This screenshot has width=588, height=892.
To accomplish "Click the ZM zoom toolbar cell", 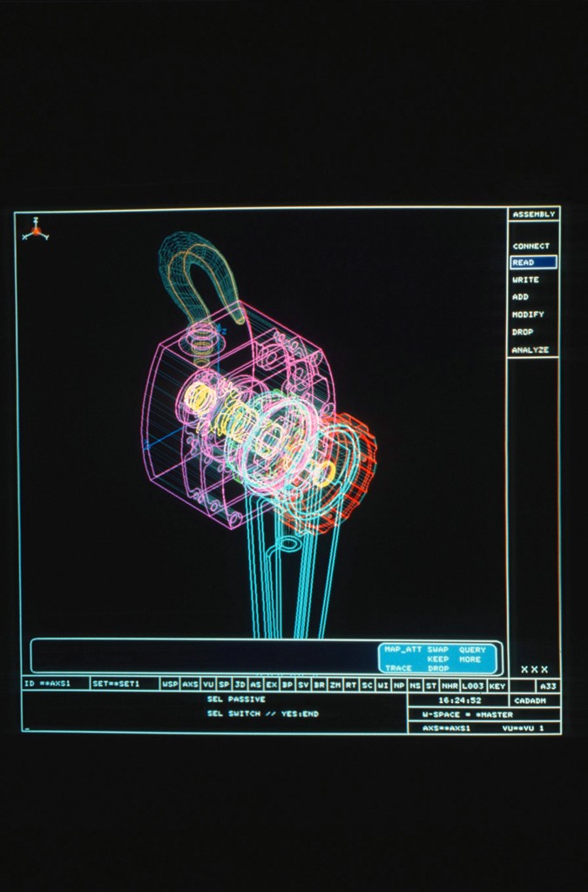I will coord(335,686).
